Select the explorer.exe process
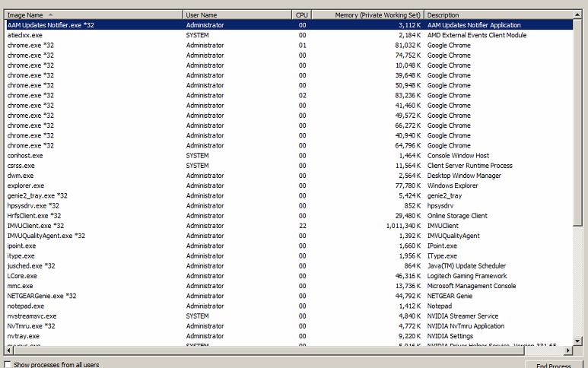Image resolution: width=588 pixels, height=368 pixels. click(x=289, y=186)
